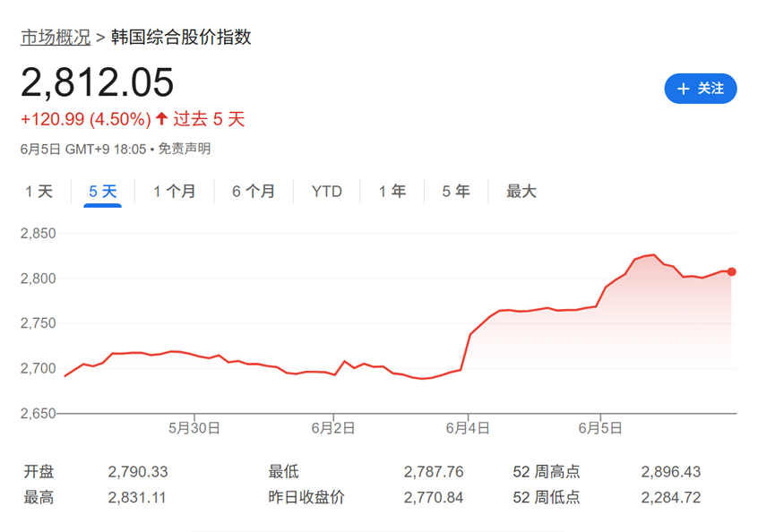This screenshot has height=532, width=775.
Task: Click the 52 周低点 value 2,284.72
Action: click(x=671, y=497)
